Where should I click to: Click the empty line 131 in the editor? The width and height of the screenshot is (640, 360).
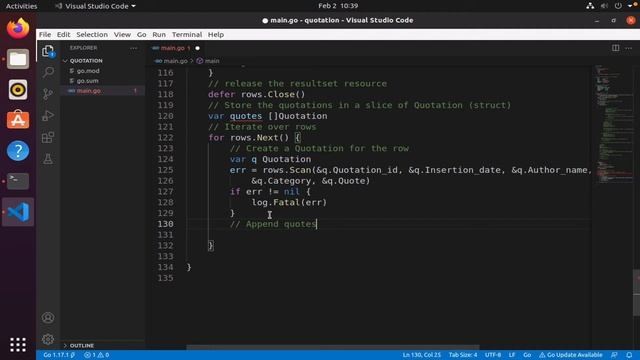pos(388,235)
